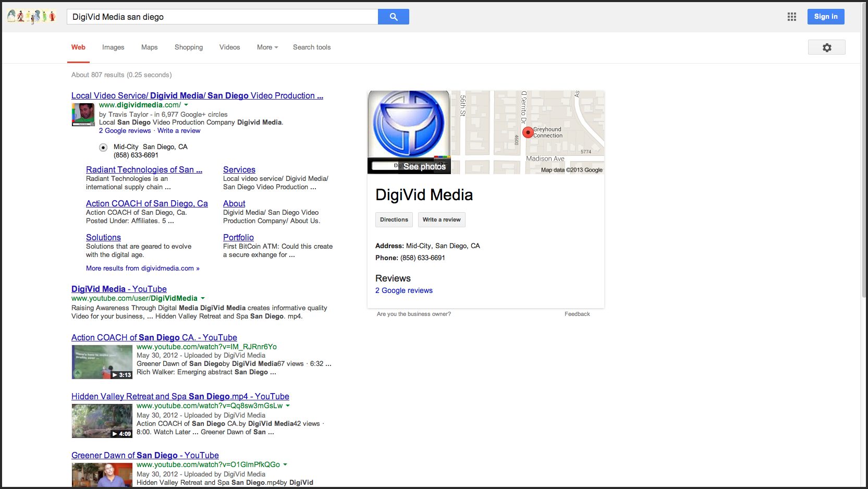Open the map preview of Madison Ave

coord(528,132)
